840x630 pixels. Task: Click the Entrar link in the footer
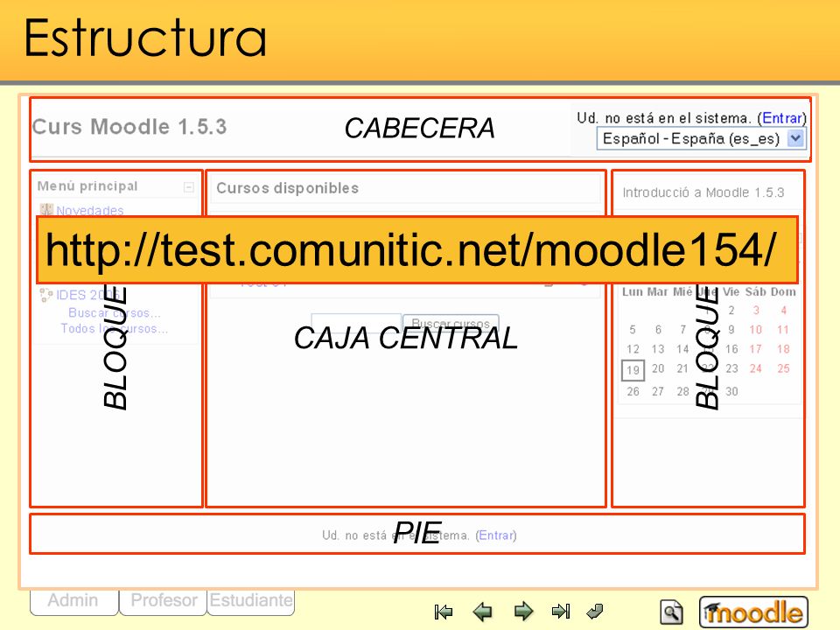click(x=495, y=535)
